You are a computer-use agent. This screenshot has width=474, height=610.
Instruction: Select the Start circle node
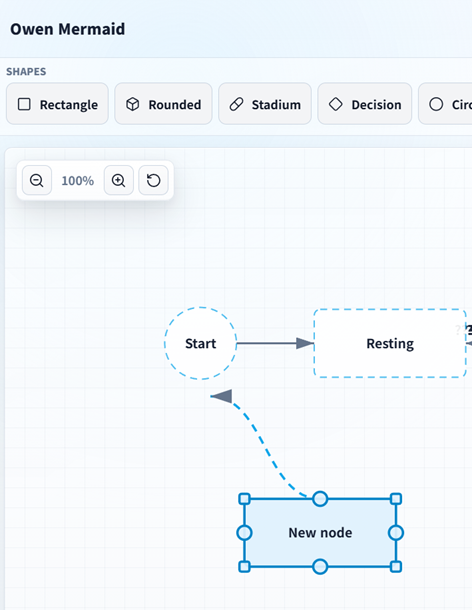click(200, 343)
